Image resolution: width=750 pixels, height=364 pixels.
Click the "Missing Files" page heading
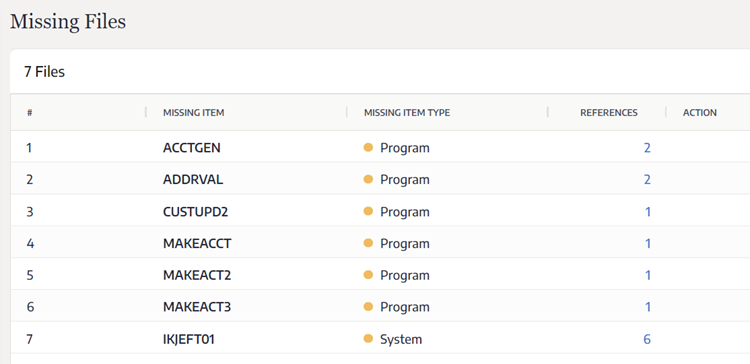[68, 22]
